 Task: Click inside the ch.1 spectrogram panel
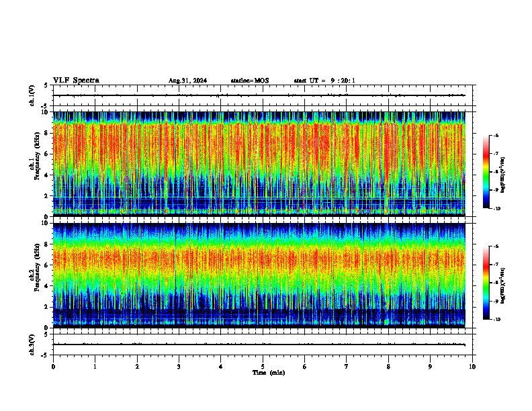tap(259, 164)
